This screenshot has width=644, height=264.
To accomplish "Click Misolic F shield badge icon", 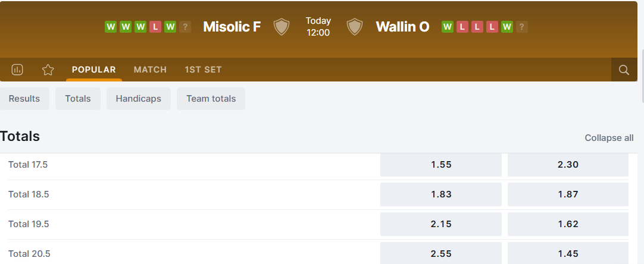I will point(282,27).
